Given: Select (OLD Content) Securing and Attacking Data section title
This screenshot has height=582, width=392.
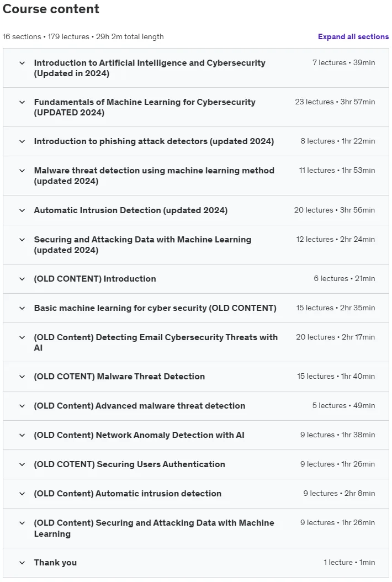Looking at the screenshot, I should [x=154, y=528].
